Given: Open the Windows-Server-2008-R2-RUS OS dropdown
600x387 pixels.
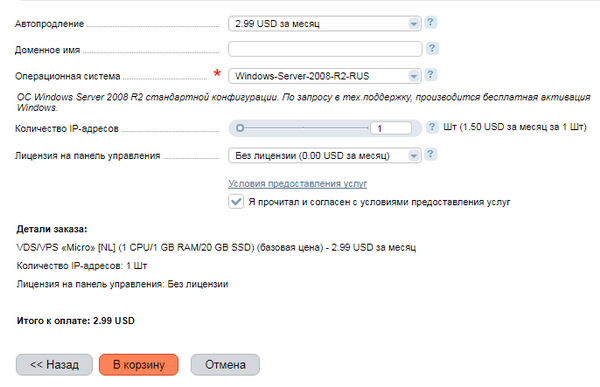Looking at the screenshot, I should [x=325, y=76].
